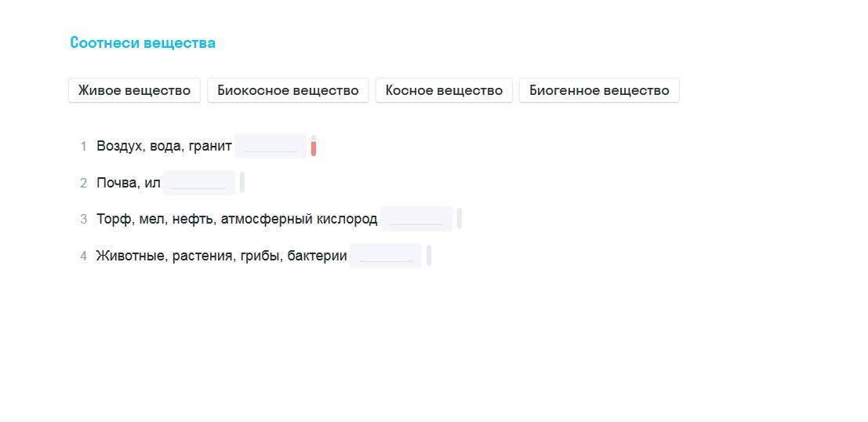Image resolution: width=868 pixels, height=422 pixels.
Task: Click text 'Животные, растения, грибы, бактерии'
Action: tap(221, 256)
